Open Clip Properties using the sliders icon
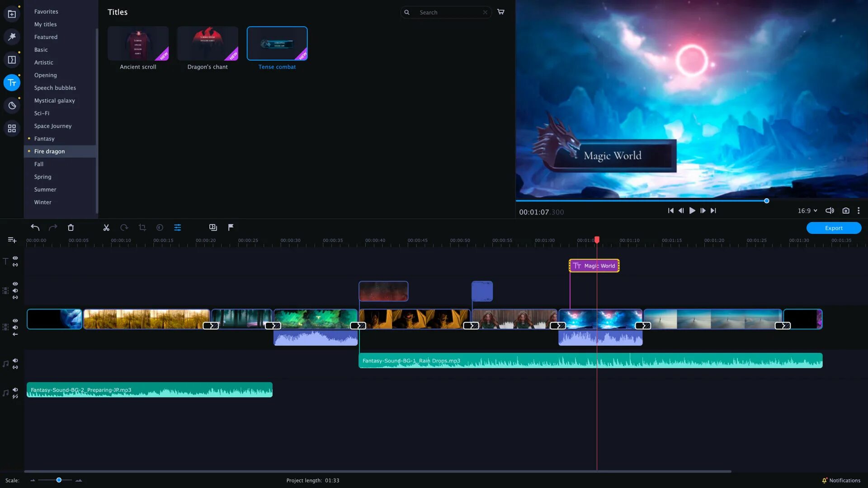Screen dimensions: 868x488 click(178, 228)
